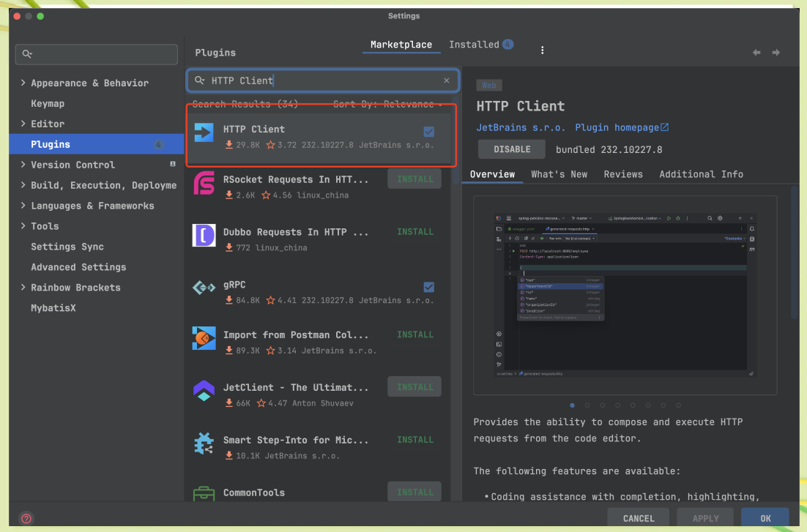Click the CommonTools plugin icon
The width and height of the screenshot is (807, 532).
click(204, 494)
